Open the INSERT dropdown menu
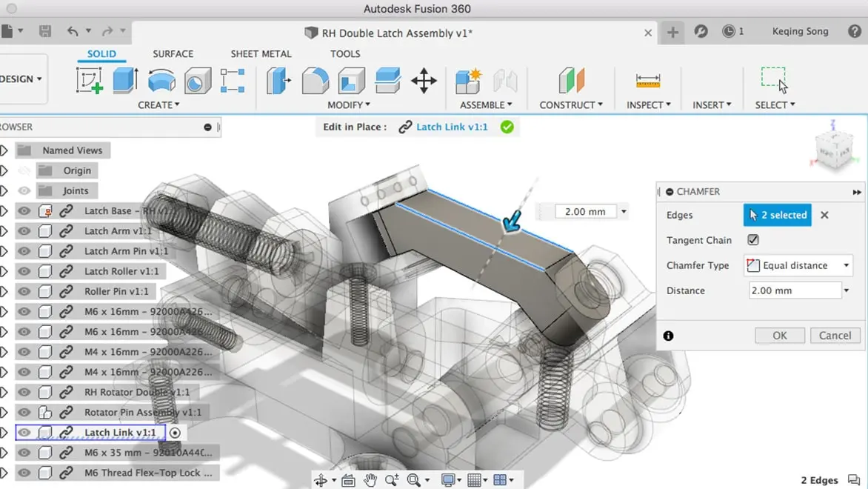868x489 pixels. tap(712, 104)
